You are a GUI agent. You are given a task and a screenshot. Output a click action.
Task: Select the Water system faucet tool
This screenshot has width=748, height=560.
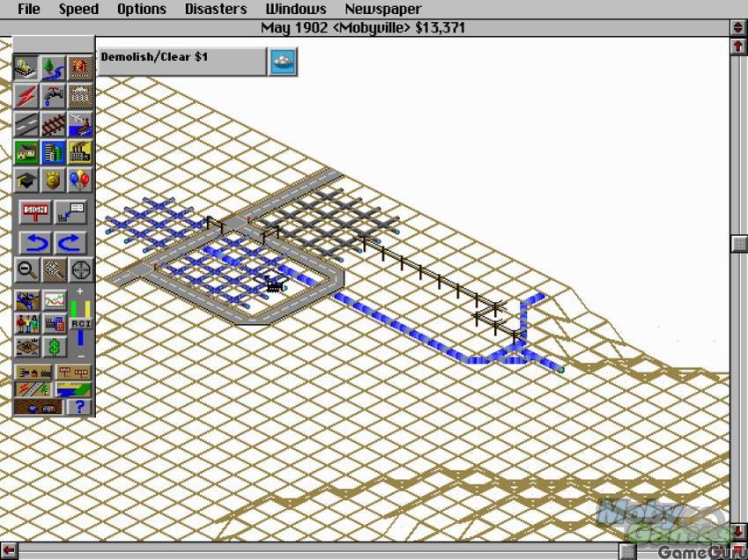(53, 96)
